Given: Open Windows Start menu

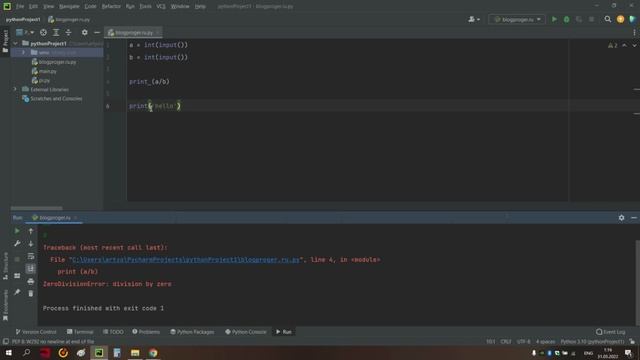Looking at the screenshot, I should tap(8, 353).
